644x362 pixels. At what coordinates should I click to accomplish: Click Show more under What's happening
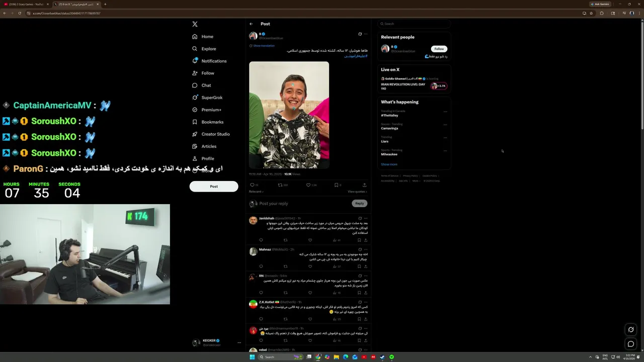point(389,164)
